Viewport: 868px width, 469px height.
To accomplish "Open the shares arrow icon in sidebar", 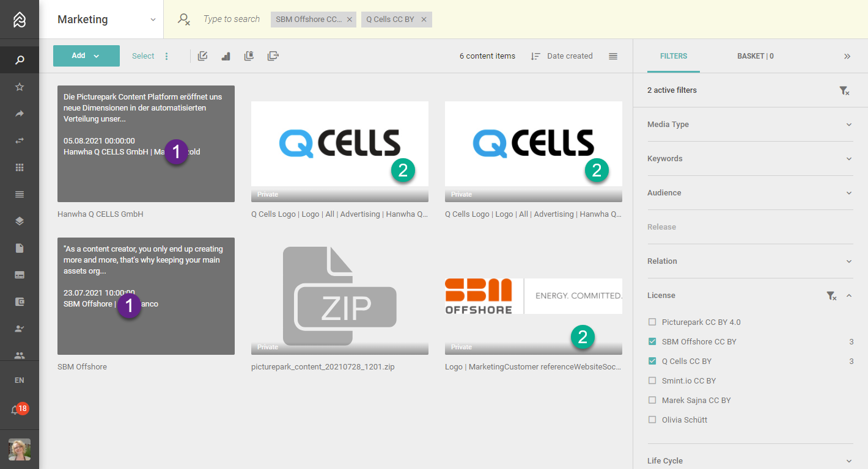I will (x=20, y=114).
